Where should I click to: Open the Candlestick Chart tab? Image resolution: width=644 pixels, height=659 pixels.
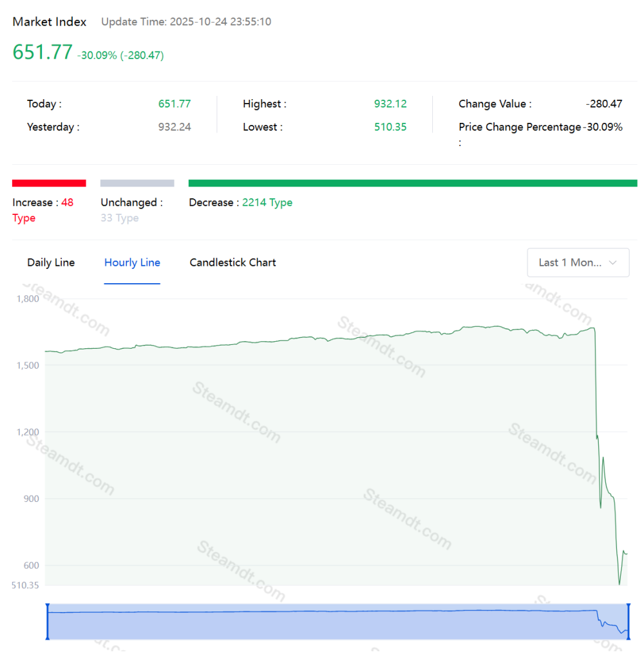(x=232, y=263)
